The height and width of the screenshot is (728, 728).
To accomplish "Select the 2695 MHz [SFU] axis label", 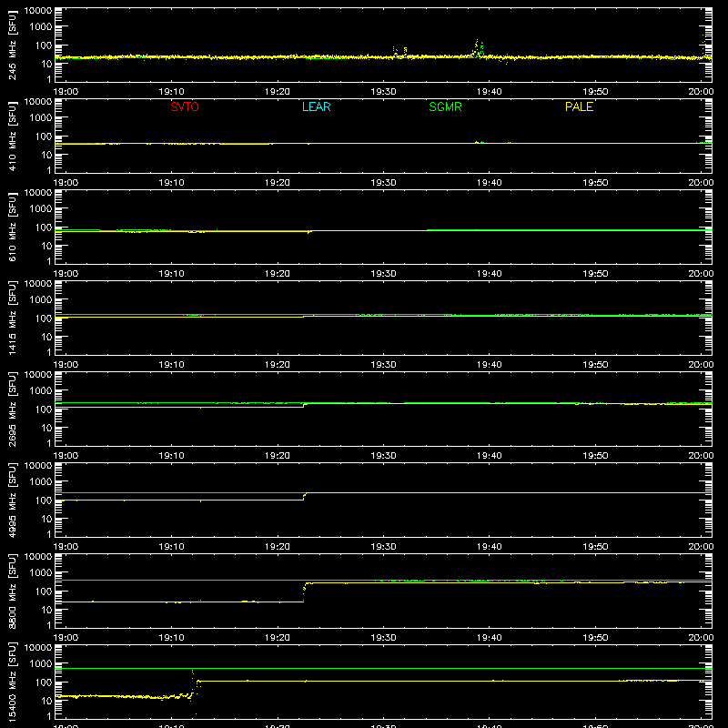I will pos(13,409).
